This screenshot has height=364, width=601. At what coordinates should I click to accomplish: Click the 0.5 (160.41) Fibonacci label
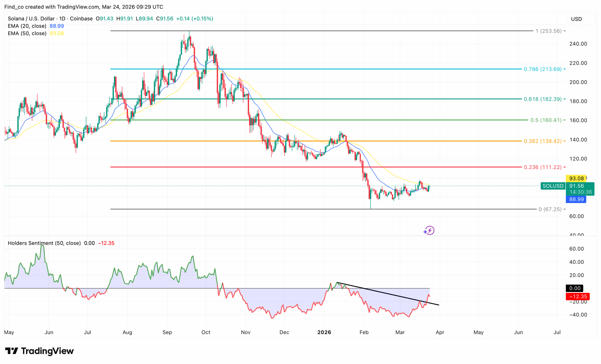(546, 120)
